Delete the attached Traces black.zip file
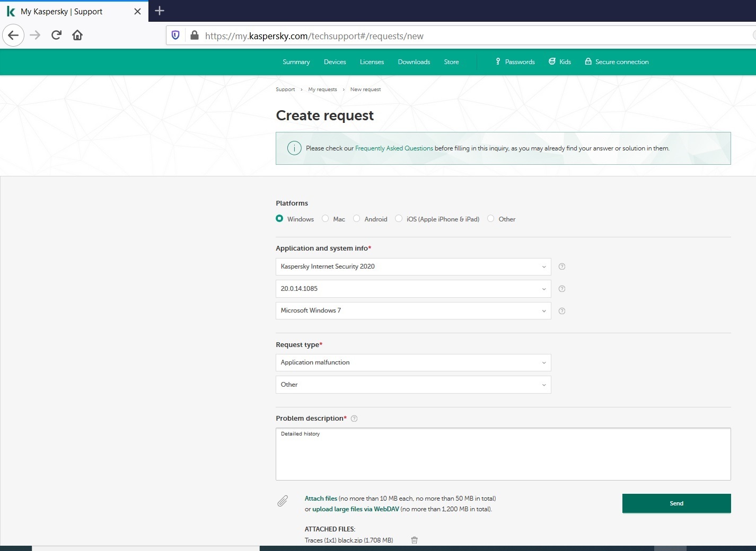The height and width of the screenshot is (551, 756). (415, 540)
